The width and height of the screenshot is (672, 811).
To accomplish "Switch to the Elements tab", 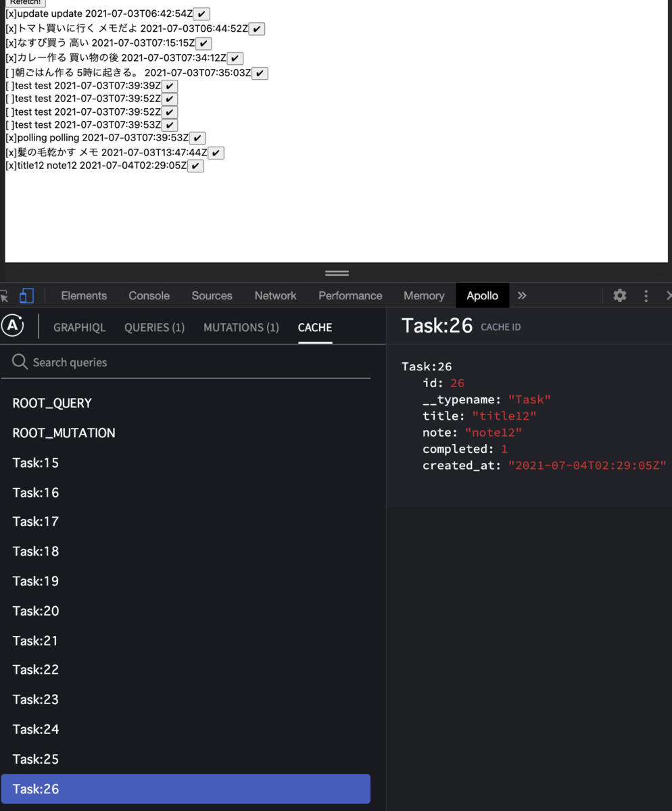I will (x=84, y=295).
